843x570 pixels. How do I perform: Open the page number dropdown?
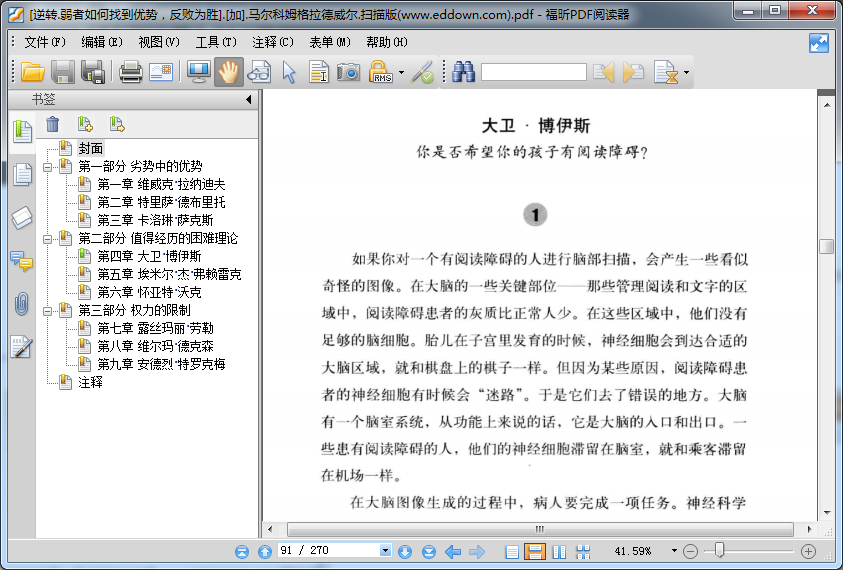pyautogui.click(x=385, y=550)
